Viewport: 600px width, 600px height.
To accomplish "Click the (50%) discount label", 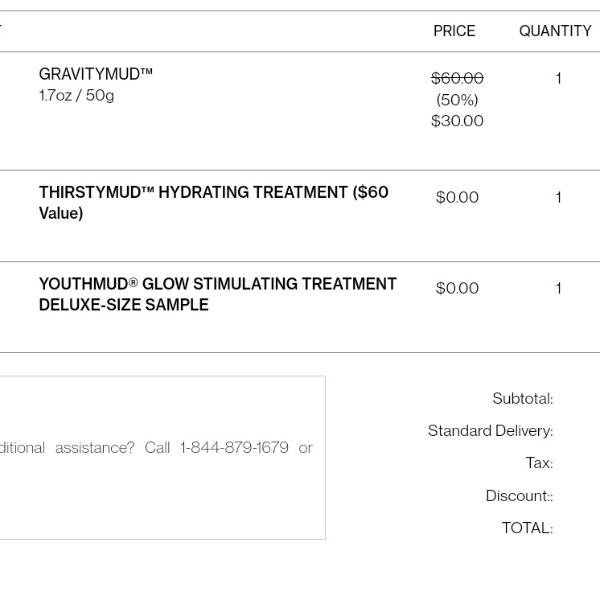I will point(457,100).
